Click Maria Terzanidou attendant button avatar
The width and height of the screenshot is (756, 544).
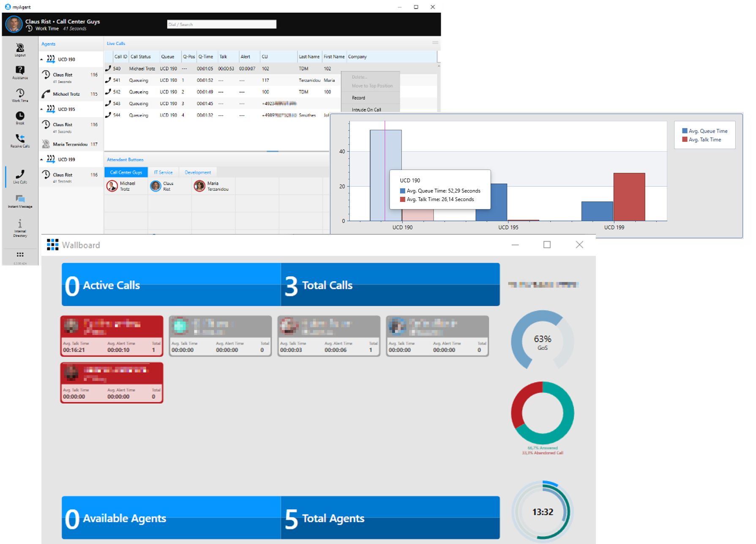click(199, 186)
